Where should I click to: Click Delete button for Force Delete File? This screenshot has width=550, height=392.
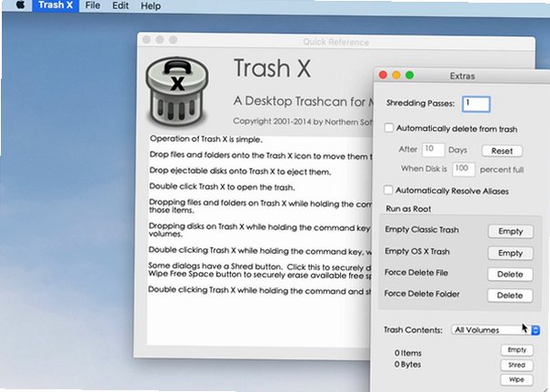pos(510,274)
